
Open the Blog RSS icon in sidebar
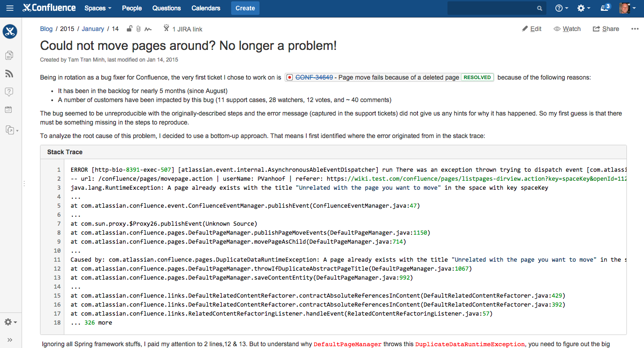(9, 74)
